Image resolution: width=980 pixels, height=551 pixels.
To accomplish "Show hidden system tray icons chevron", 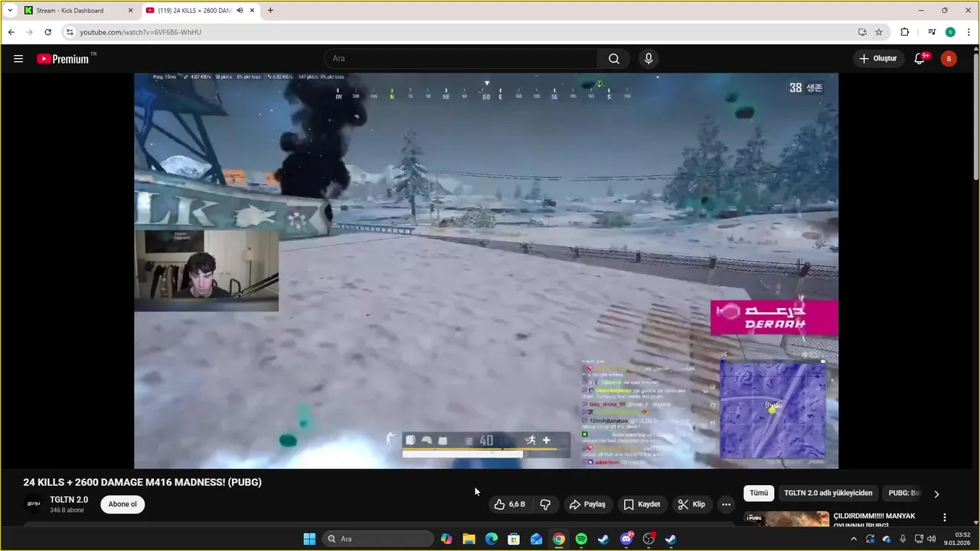I will (854, 539).
